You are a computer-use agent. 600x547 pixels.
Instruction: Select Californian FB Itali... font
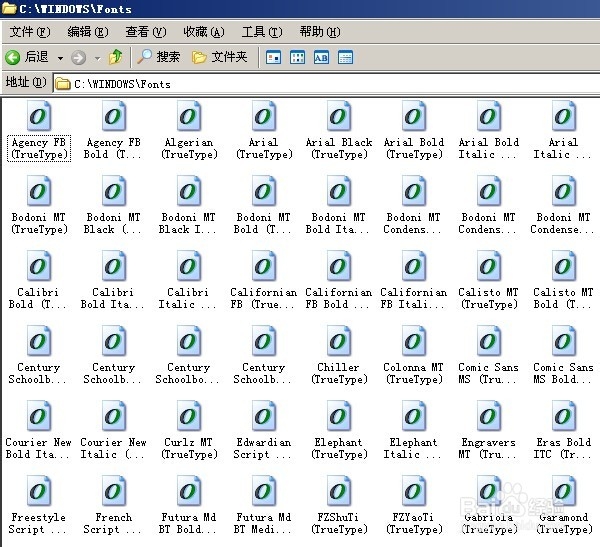414,280
